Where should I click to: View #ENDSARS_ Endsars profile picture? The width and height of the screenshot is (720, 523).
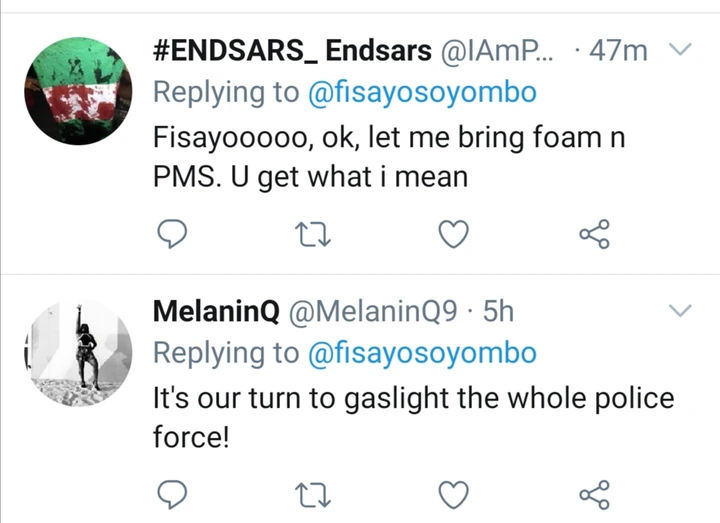[78, 86]
